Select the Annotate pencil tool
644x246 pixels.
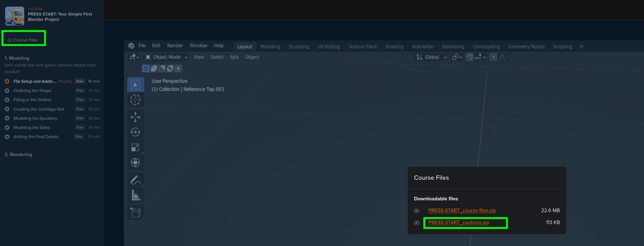point(135,180)
